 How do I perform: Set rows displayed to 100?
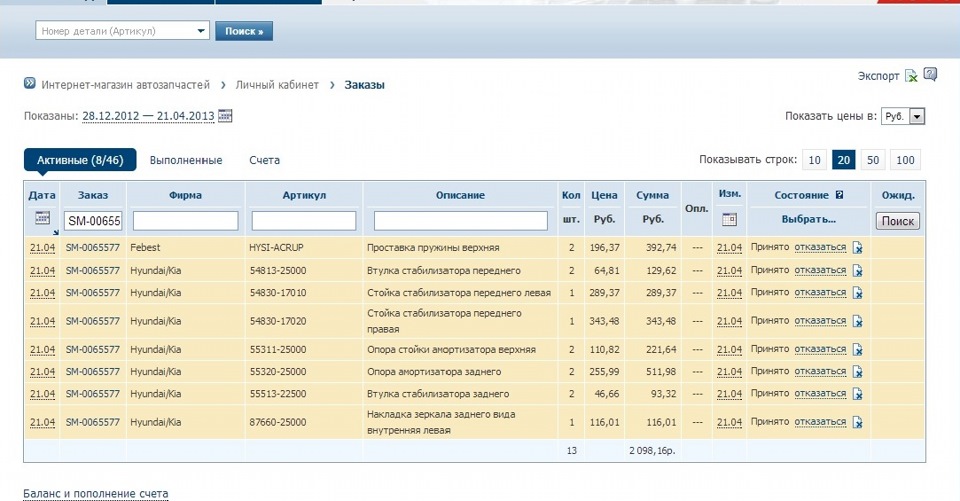(905, 160)
